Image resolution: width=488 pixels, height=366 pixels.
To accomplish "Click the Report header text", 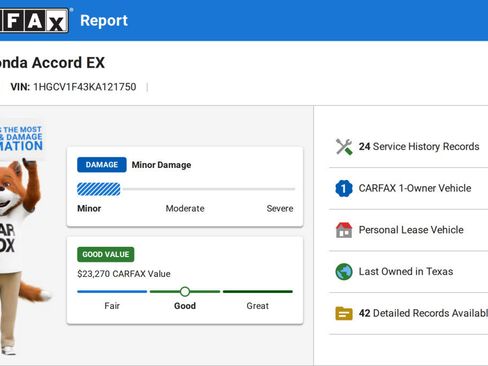I will click(x=104, y=21).
